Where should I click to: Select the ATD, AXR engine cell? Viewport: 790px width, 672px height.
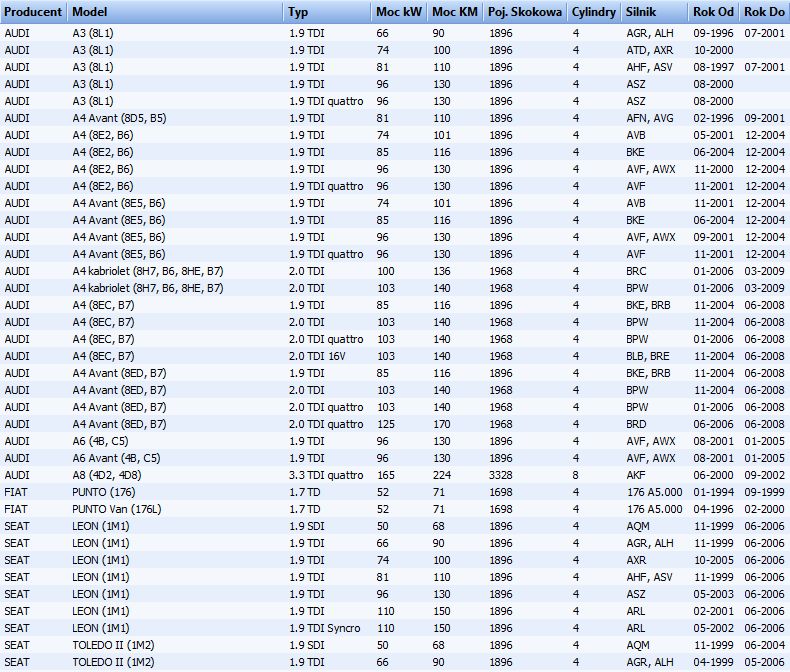click(x=650, y=50)
